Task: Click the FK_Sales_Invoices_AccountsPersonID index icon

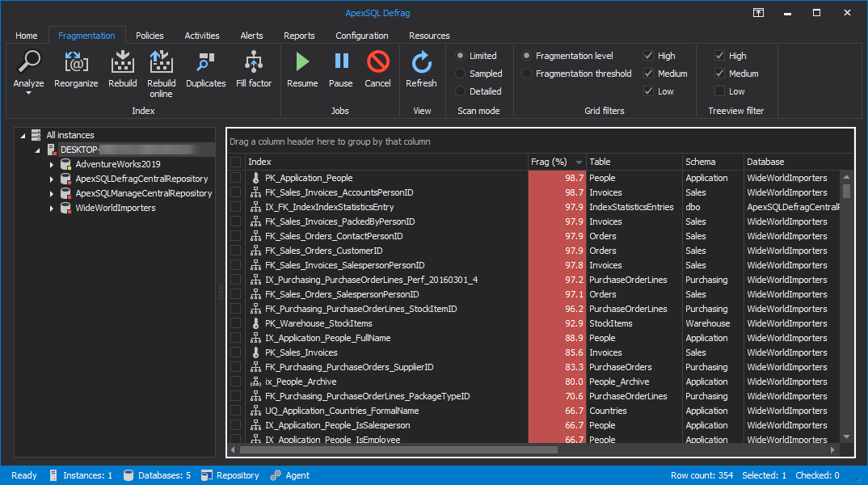Action: point(255,192)
